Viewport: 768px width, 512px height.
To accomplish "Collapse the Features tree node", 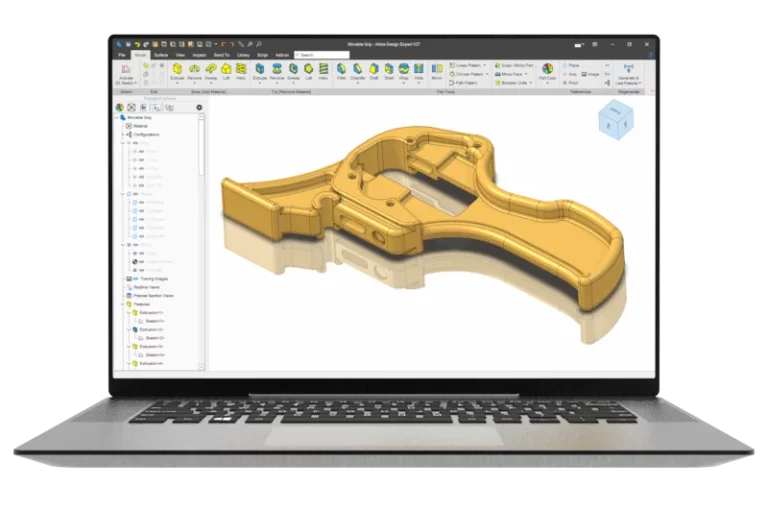I will point(123,304).
